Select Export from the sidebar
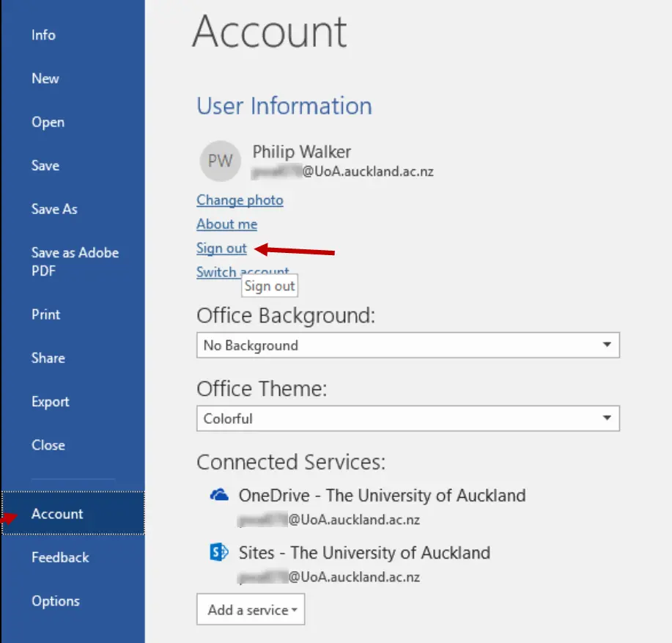This screenshot has width=672, height=643. [51, 402]
